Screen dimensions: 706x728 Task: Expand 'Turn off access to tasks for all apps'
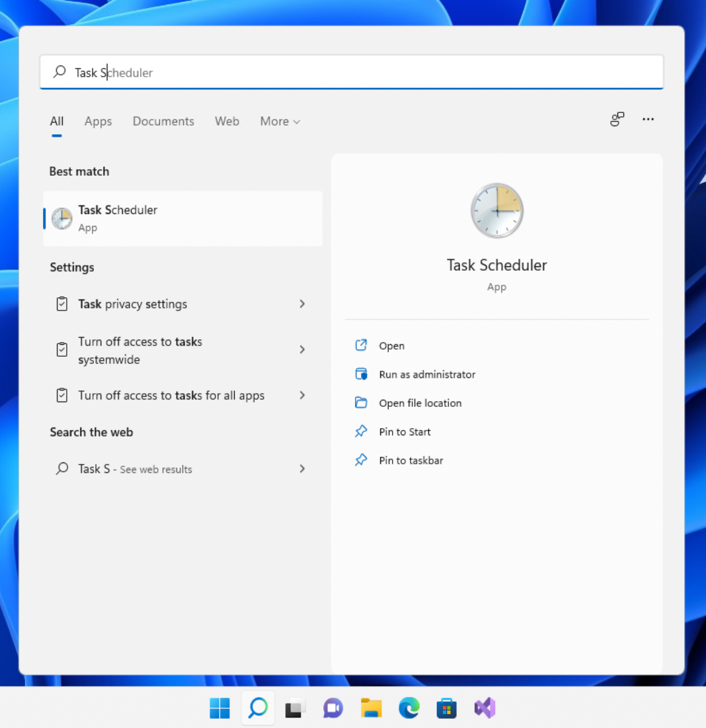coord(302,395)
